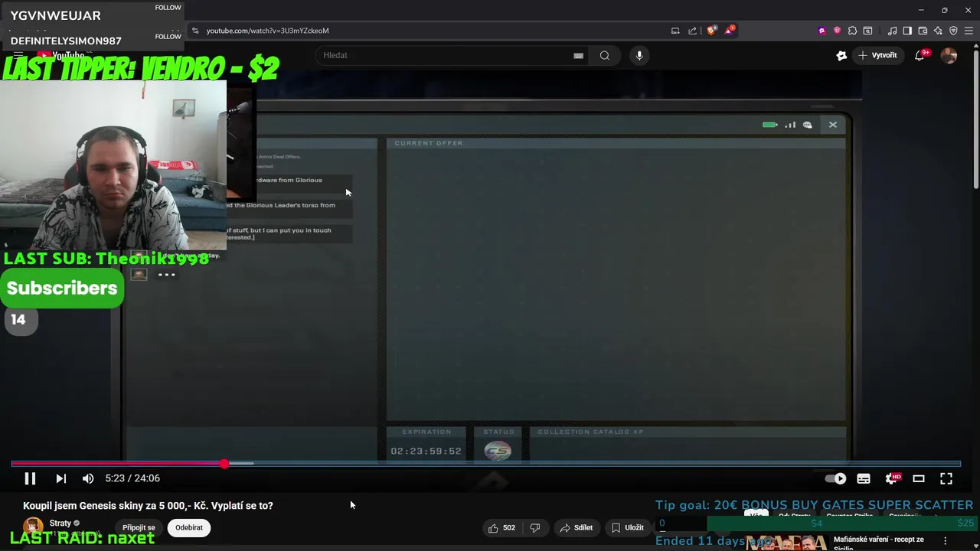Viewport: 980px width, 551px height.
Task: Open the media control music note
Action: [x=892, y=31]
